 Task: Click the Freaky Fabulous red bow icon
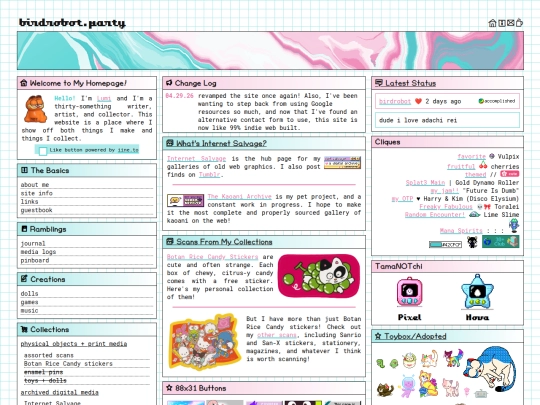(487, 207)
